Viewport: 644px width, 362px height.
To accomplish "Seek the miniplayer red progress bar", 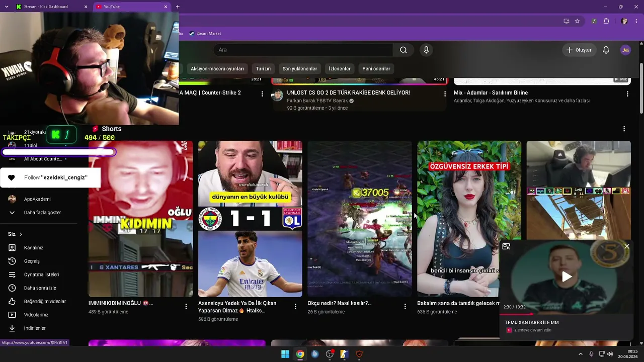I will tap(567, 314).
